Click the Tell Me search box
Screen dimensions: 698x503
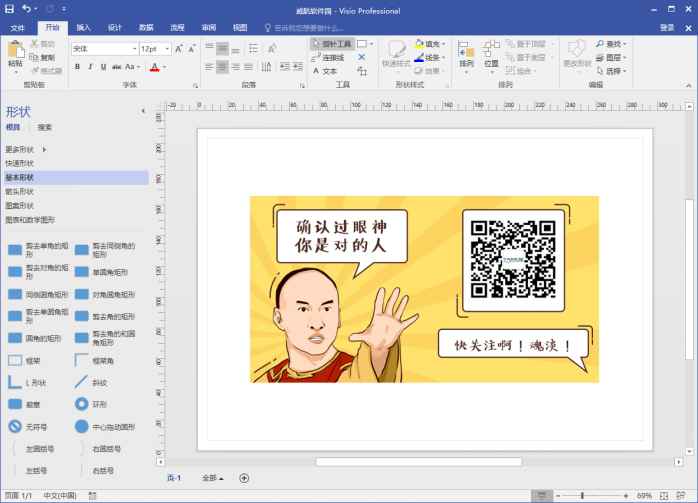pos(305,28)
